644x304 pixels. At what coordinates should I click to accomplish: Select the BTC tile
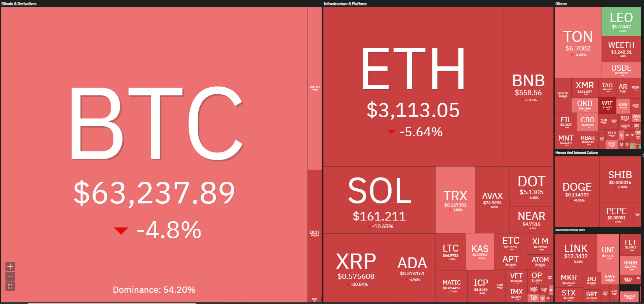click(154, 155)
